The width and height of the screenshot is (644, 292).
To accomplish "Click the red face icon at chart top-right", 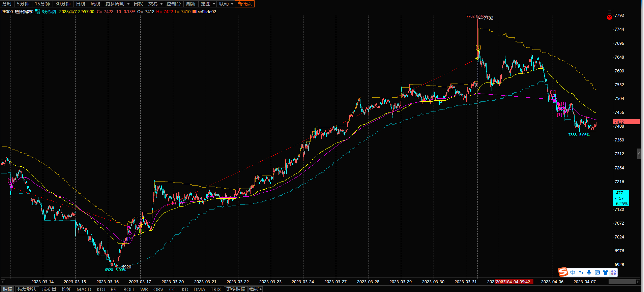I will (x=609, y=17).
